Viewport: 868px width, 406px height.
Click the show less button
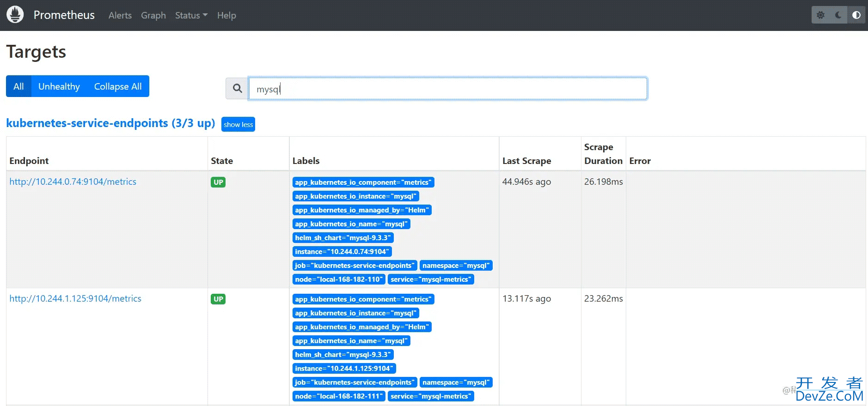(238, 124)
